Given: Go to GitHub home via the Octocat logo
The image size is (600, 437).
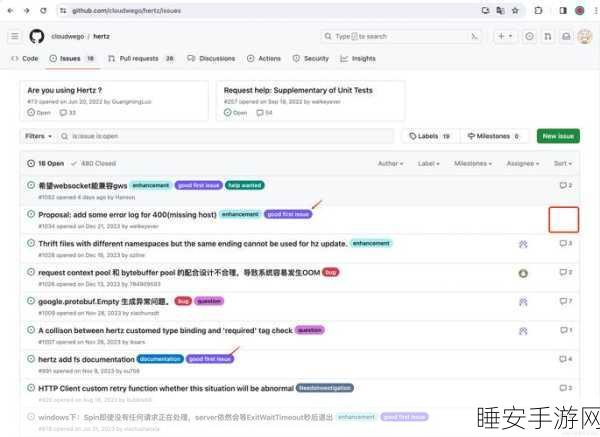Looking at the screenshot, I should 37,36.
